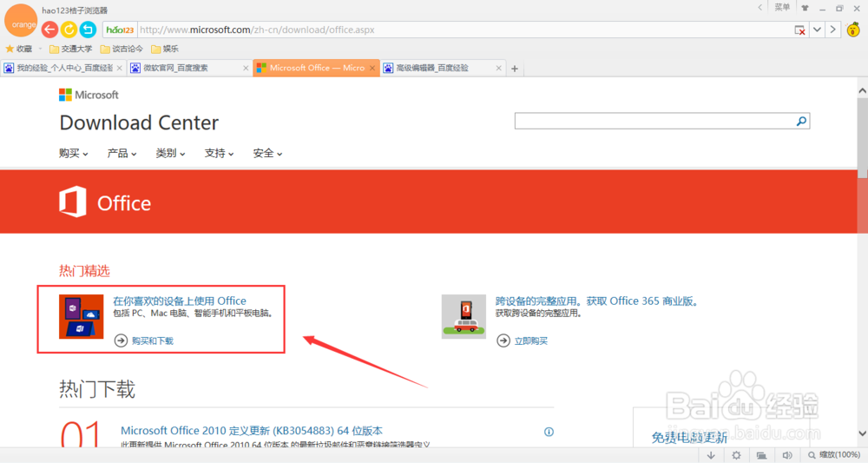Screen dimensions: 868x463
Task: Click the info icon beside KB3054883 entry
Action: [x=549, y=432]
